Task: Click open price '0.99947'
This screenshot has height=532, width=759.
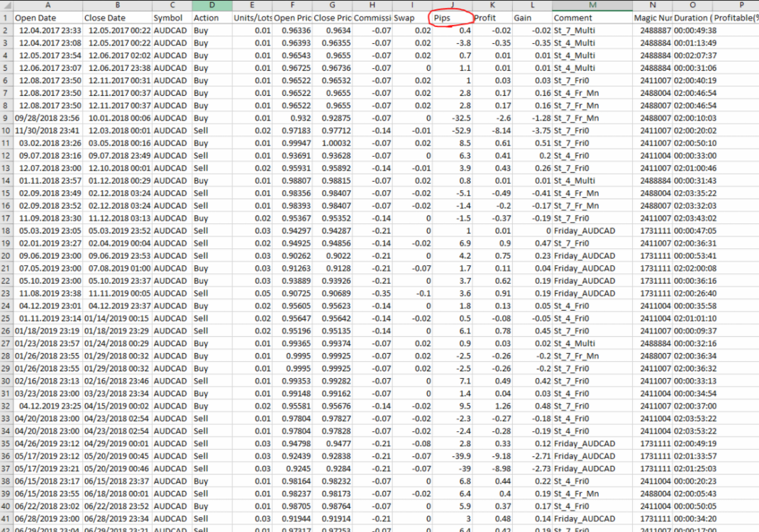Action: tap(297, 143)
